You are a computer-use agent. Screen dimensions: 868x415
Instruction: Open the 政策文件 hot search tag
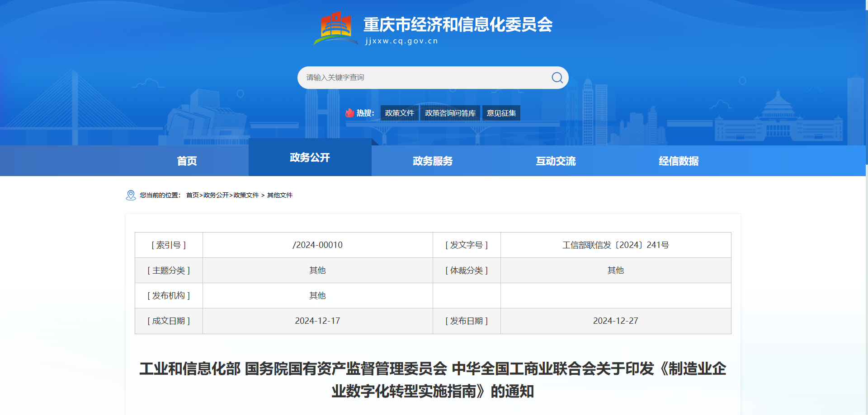point(399,113)
